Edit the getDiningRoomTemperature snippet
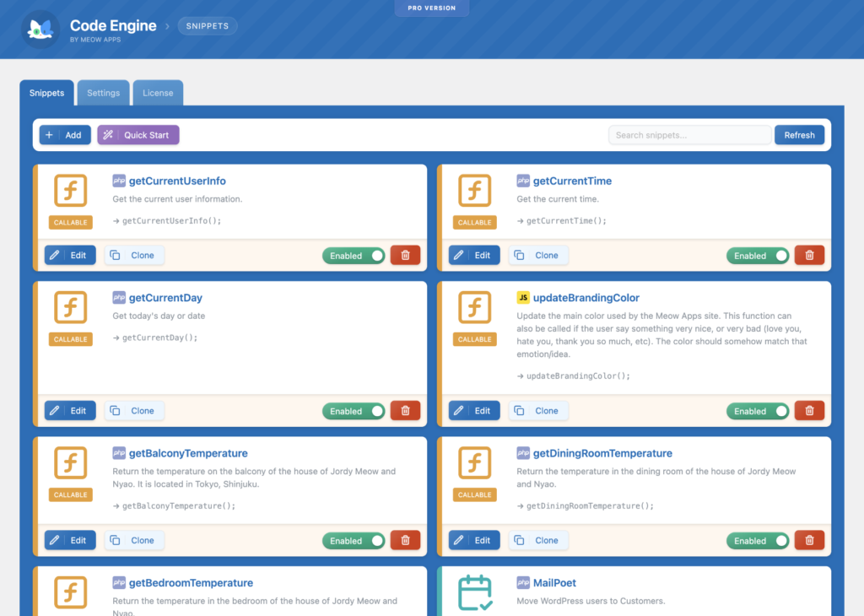The height and width of the screenshot is (616, 864). tap(474, 540)
